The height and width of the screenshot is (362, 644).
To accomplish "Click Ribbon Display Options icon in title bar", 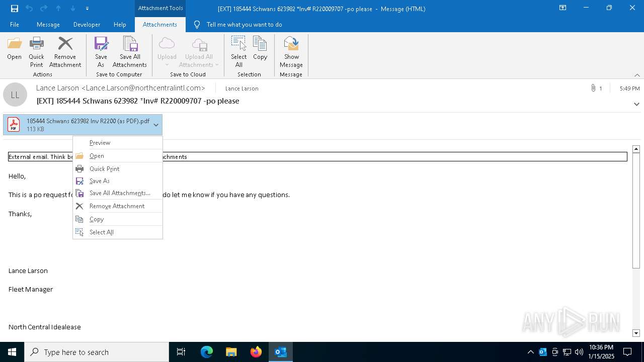I will pos(563,8).
